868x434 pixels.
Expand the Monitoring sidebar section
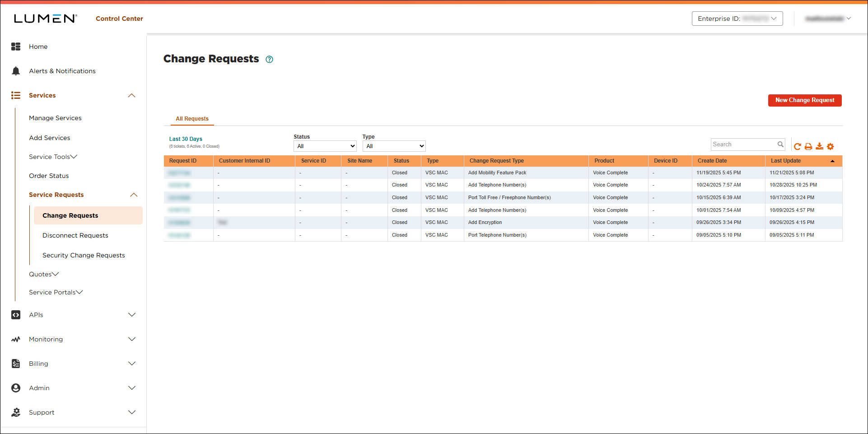pyautogui.click(x=132, y=339)
